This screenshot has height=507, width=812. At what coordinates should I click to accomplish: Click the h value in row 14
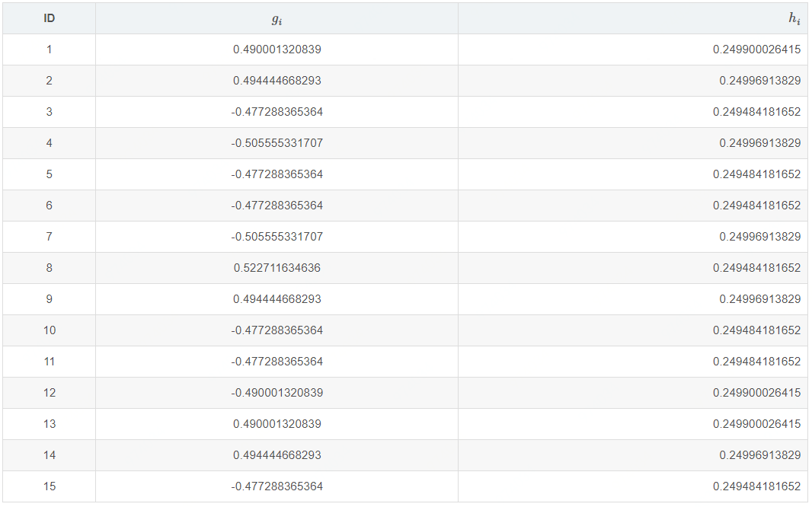tap(759, 455)
